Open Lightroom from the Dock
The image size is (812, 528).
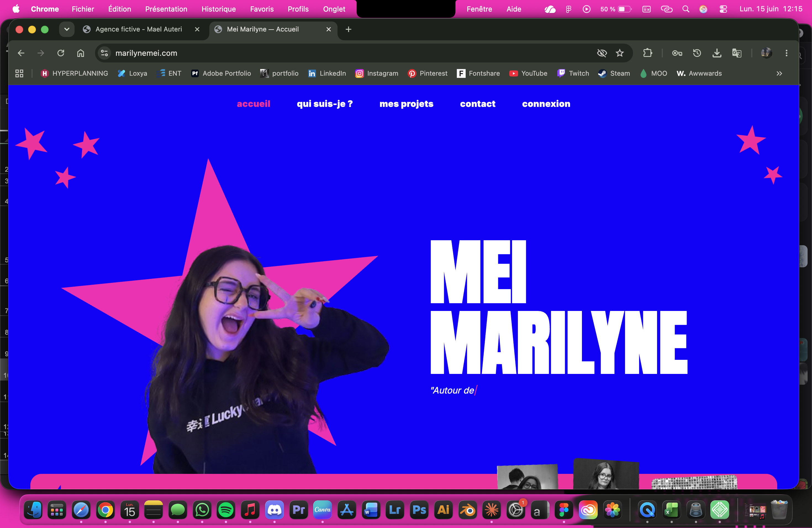pyautogui.click(x=395, y=510)
